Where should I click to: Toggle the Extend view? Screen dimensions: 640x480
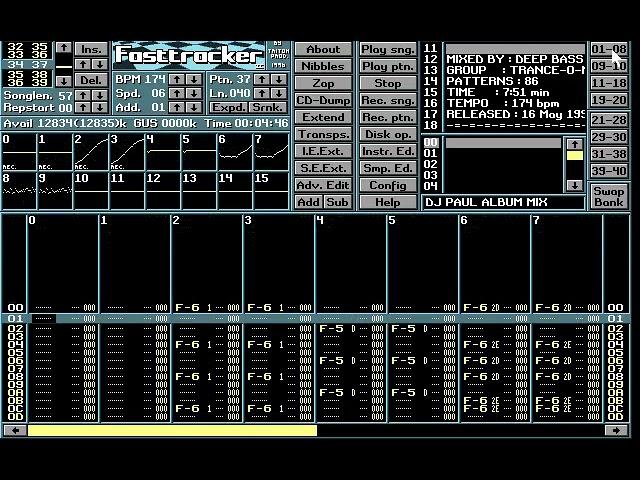pos(323,118)
